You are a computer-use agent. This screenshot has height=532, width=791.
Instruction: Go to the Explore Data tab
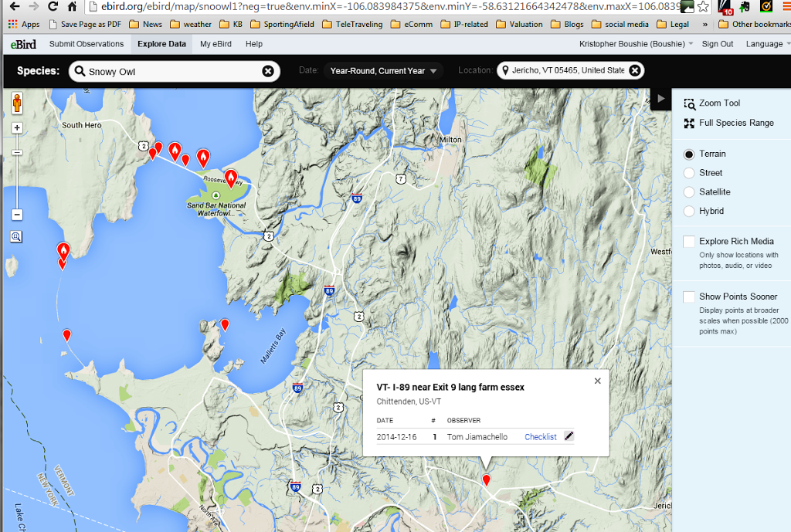tap(162, 44)
